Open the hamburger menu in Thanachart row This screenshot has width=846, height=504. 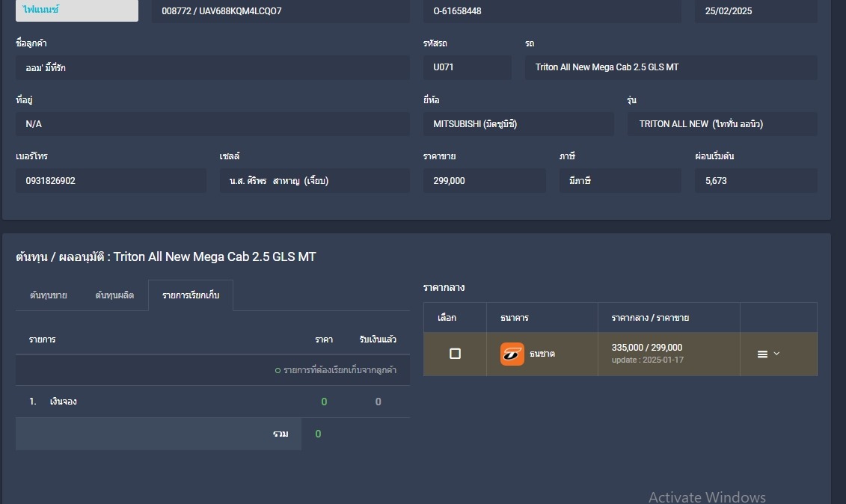pos(762,354)
